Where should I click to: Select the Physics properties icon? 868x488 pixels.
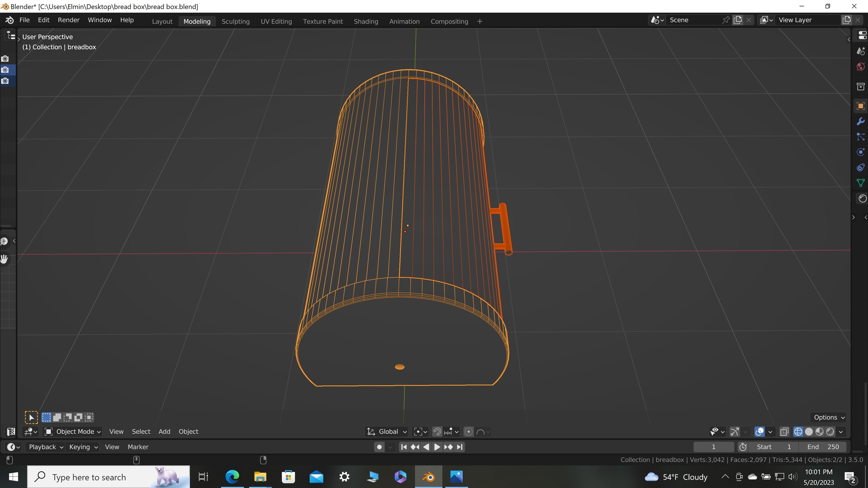click(861, 152)
